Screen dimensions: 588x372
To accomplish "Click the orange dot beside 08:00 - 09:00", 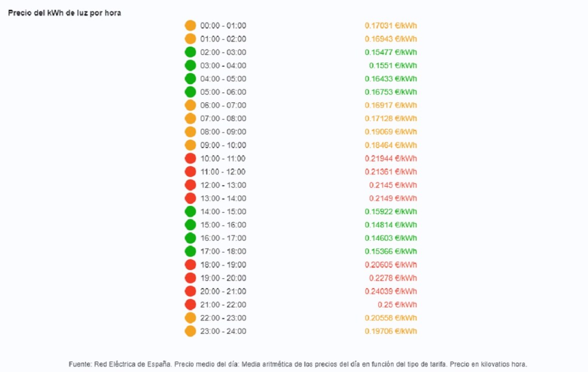I will [190, 132].
